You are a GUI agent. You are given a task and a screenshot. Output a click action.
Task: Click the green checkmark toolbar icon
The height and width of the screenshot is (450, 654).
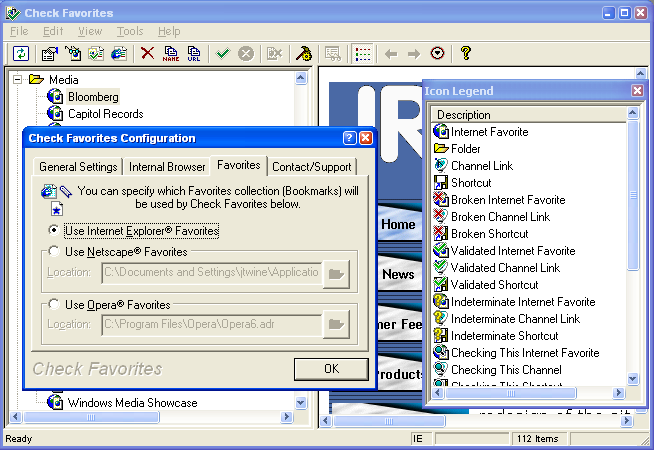pyautogui.click(x=223, y=53)
